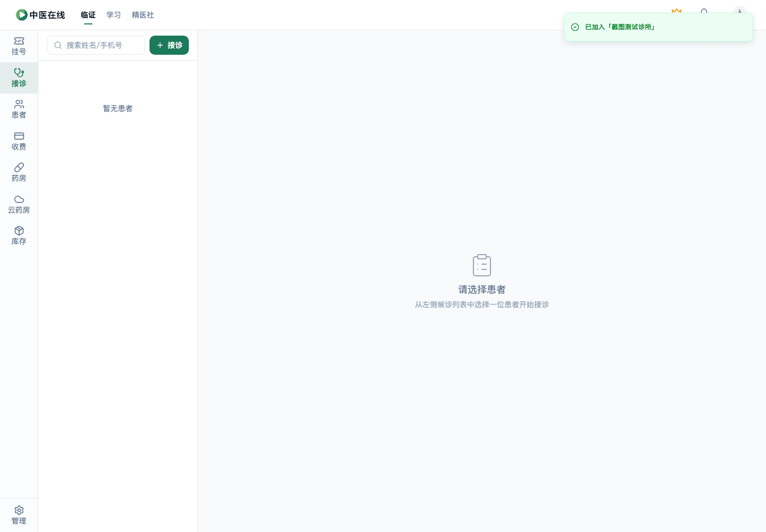Open the 云药房 cloud pharmacy icon

19,199
